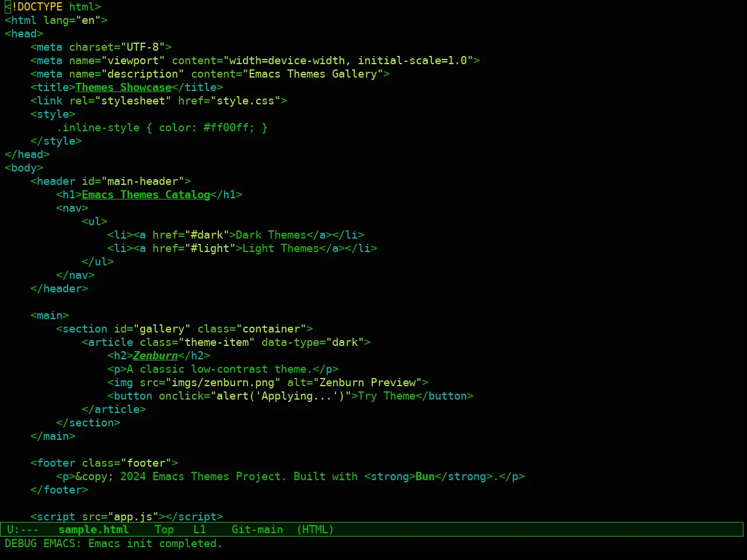Place cursor on the <!DOCTYPE html> line
The image size is (747, 560).
coord(53,7)
